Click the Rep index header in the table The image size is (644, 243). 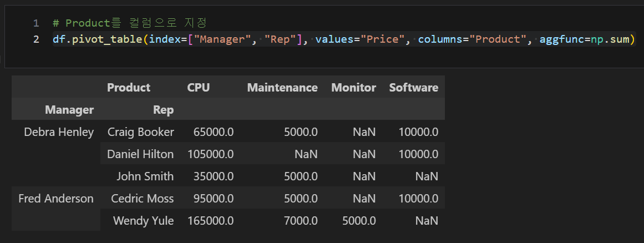click(163, 110)
